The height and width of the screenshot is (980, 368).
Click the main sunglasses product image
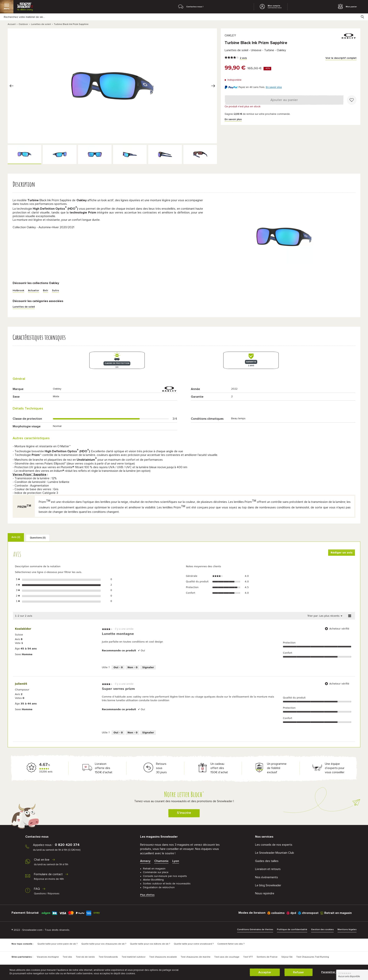pos(112,86)
